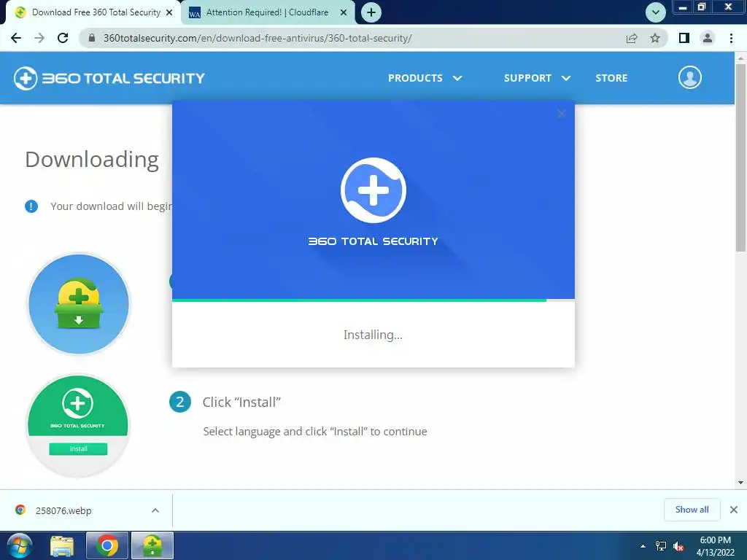Open a new tab with plus button
Image resolution: width=747 pixels, height=560 pixels.
(371, 12)
